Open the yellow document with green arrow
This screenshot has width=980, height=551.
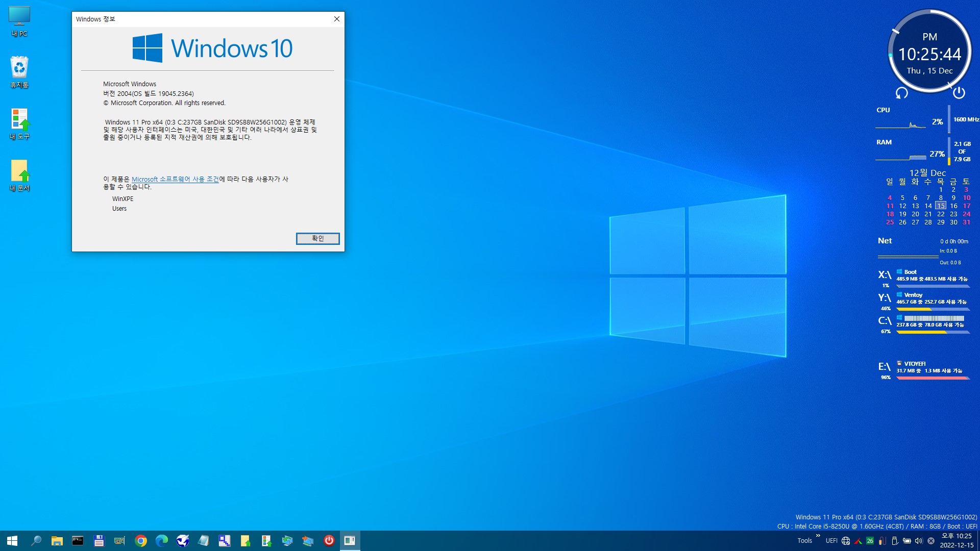tap(246, 541)
